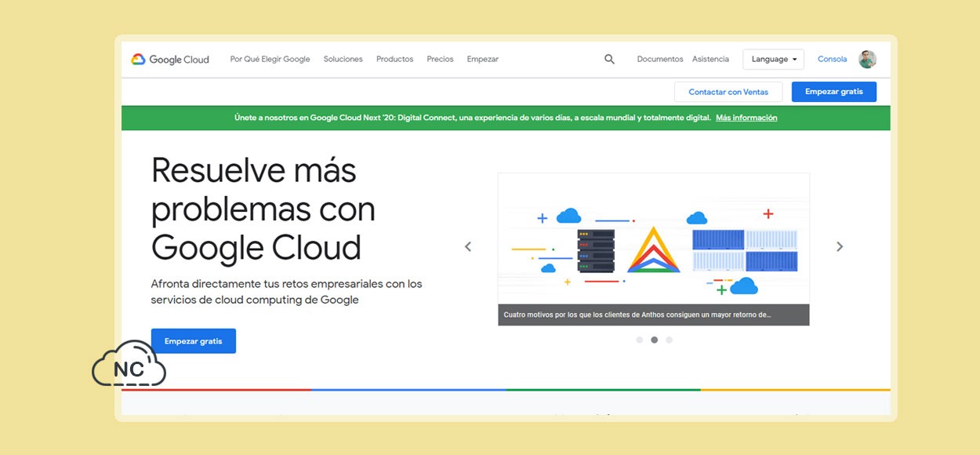980x455 pixels.
Task: Go to previous carousel slide arrow
Action: click(468, 246)
